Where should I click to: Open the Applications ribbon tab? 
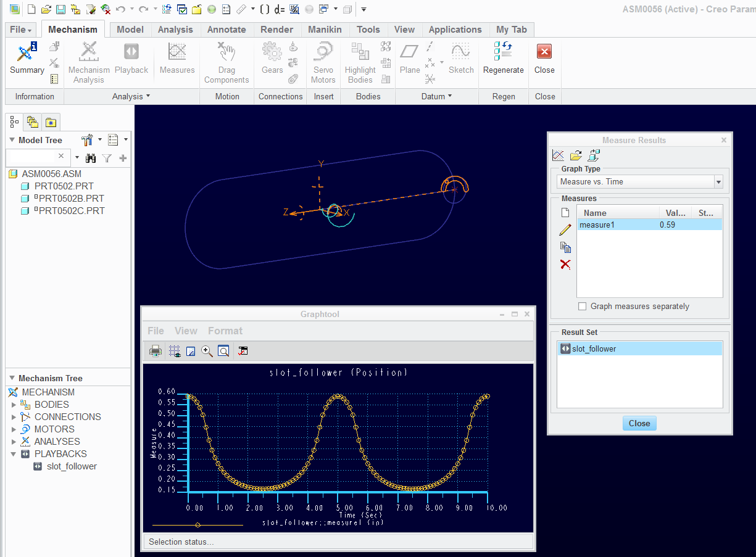455,30
